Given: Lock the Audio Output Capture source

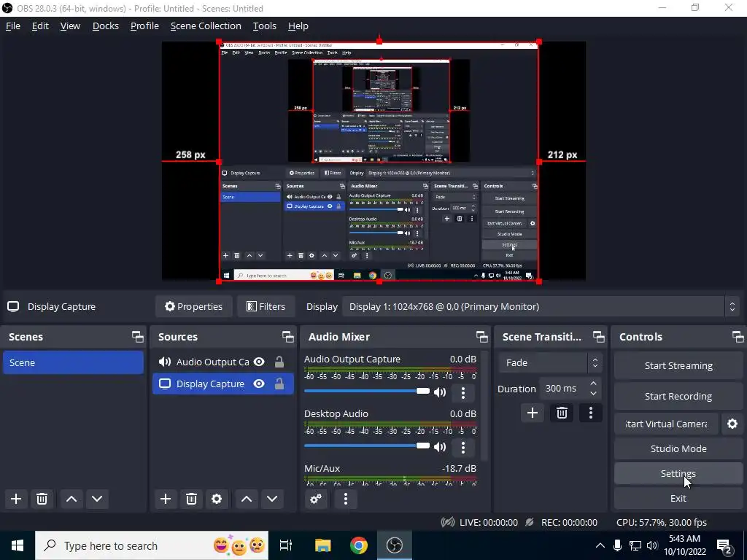Looking at the screenshot, I should [x=279, y=362].
